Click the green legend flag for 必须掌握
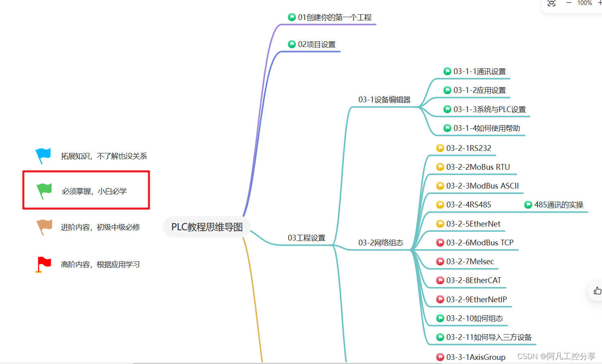 [x=44, y=191]
